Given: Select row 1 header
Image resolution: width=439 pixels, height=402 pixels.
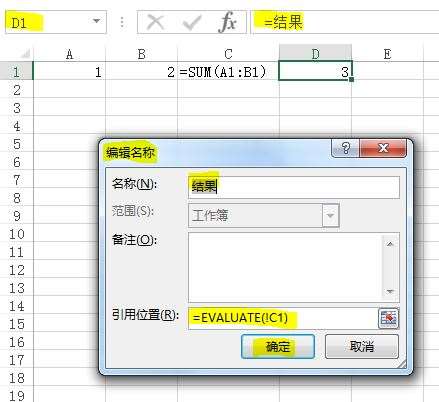Looking at the screenshot, I should pos(17,72).
